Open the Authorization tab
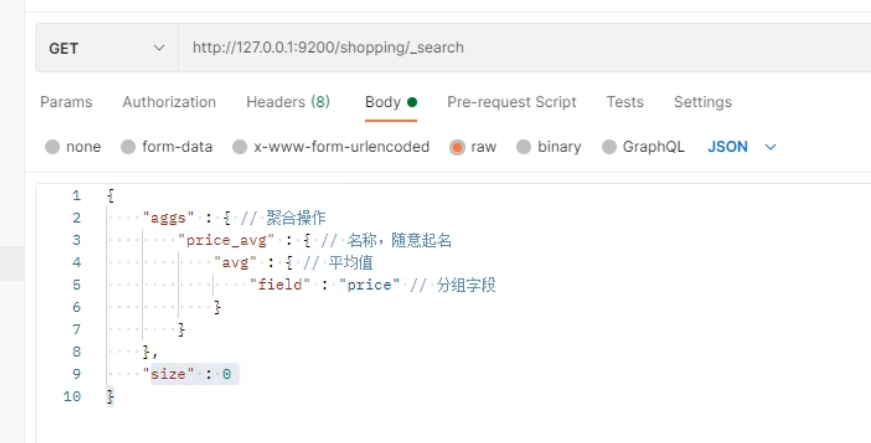Image resolution: width=871 pixels, height=443 pixels. [x=169, y=102]
